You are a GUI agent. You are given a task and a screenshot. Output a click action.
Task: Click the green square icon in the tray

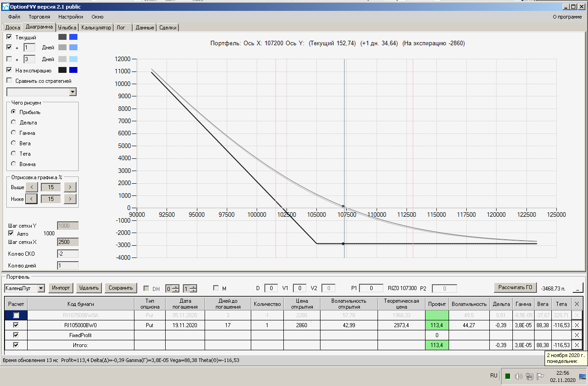tap(507, 376)
